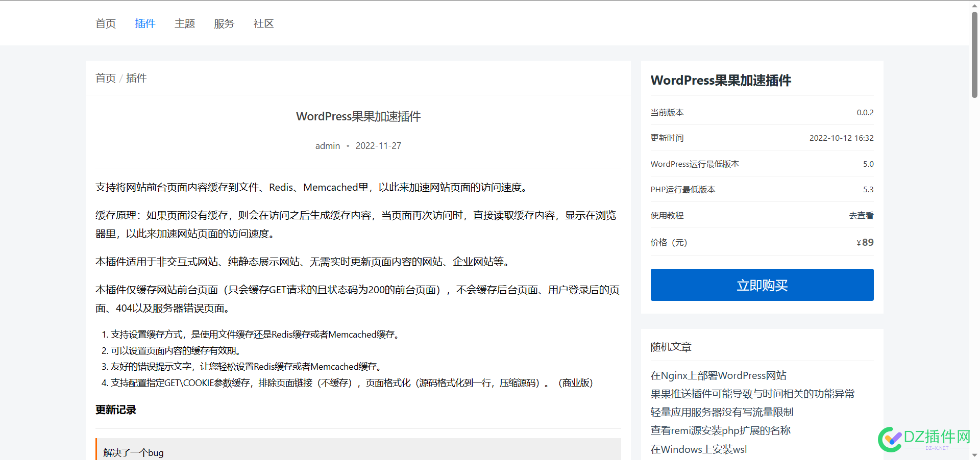Open article 查看remi源安装php扩展的名称
Image resolution: width=980 pixels, height=460 pixels.
[720, 430]
